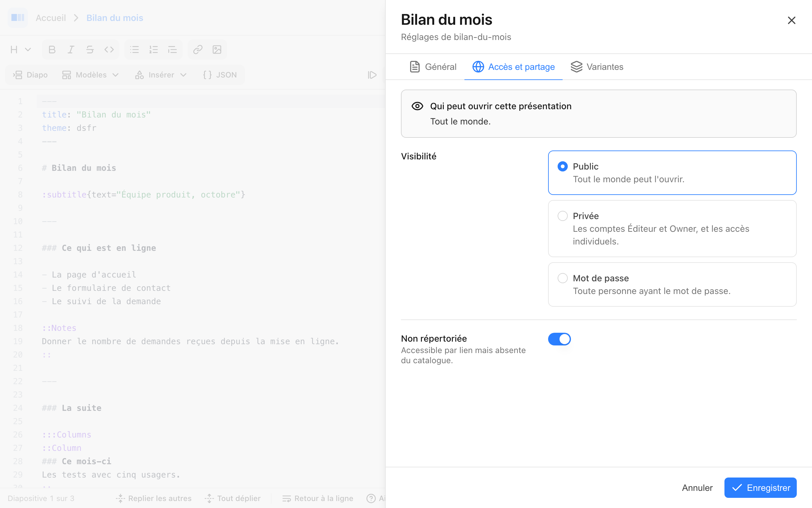812x508 pixels.
Task: Click Annuler to discard changes
Action: tap(697, 487)
